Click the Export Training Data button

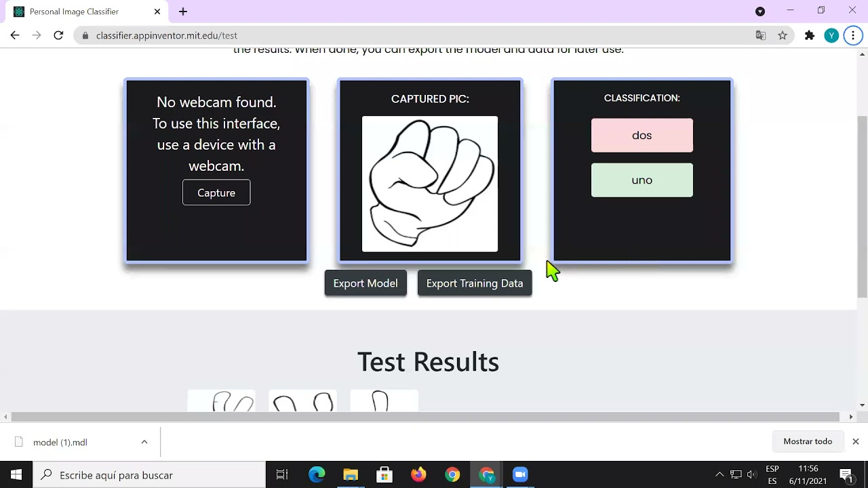[475, 283]
